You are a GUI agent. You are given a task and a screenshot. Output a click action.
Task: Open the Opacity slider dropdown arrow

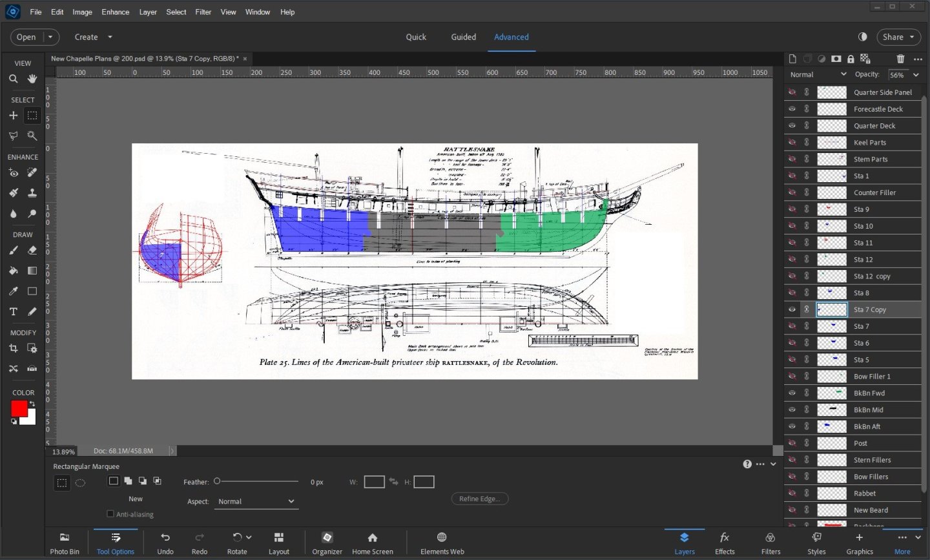(915, 75)
